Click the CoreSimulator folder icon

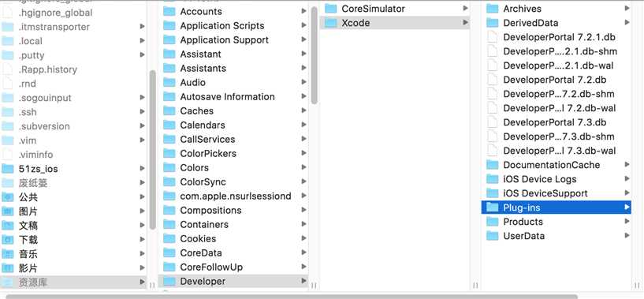[x=330, y=9]
